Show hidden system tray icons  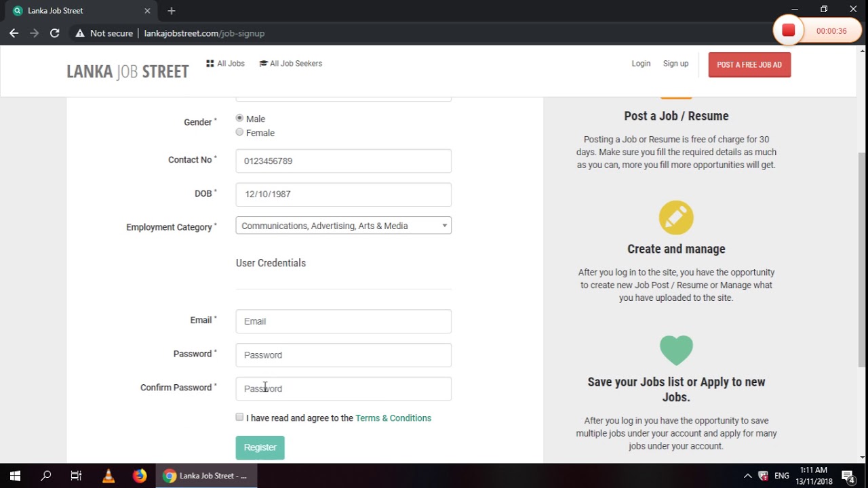(x=747, y=476)
